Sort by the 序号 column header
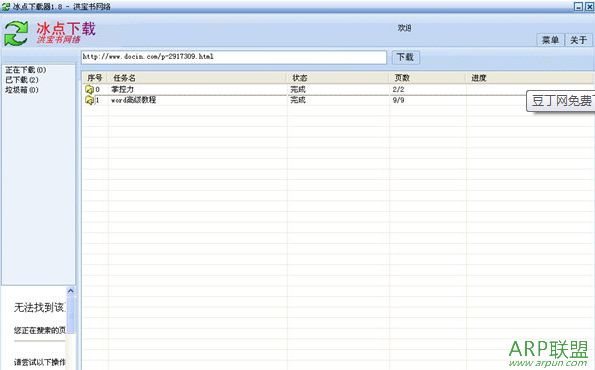This screenshot has width=595, height=370. click(95, 78)
